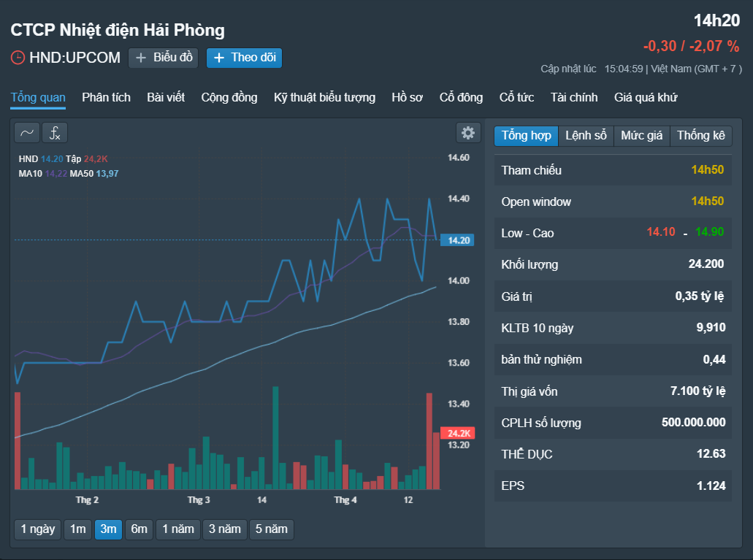753x560 pixels.
Task: Click the line chart type icon
Action: coord(27,133)
